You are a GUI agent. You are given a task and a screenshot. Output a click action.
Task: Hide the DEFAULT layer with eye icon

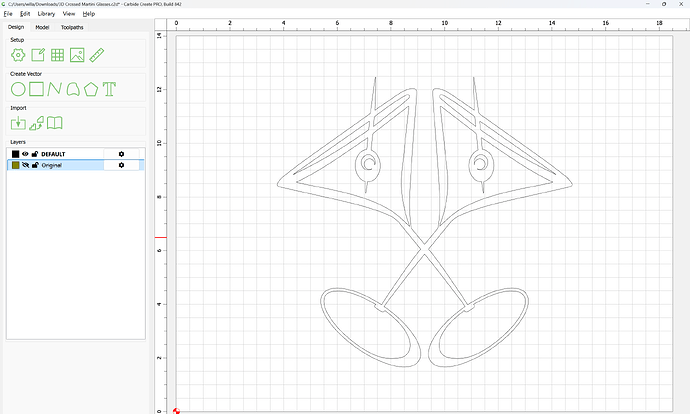[x=26, y=154]
